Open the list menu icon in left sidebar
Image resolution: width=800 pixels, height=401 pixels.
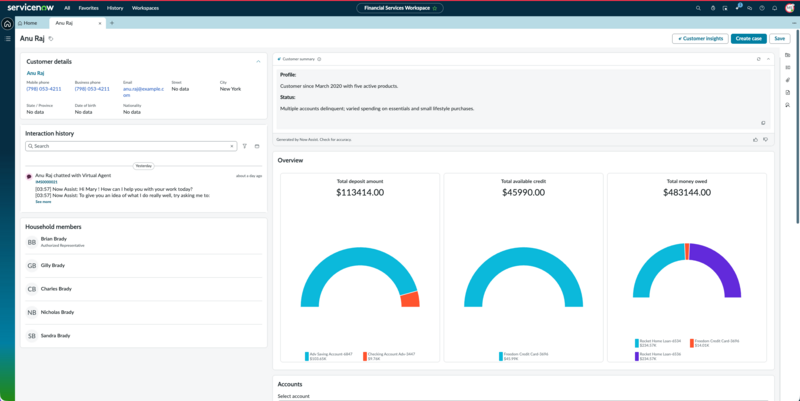tap(8, 39)
